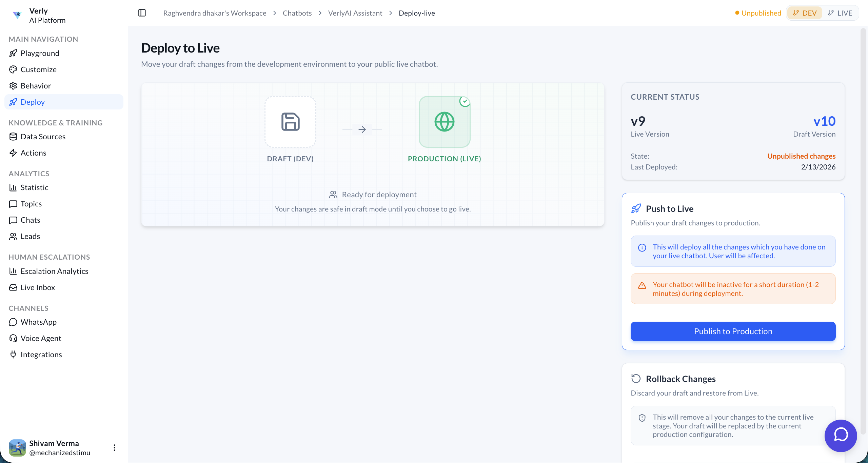Screen dimensions: 868x463
Task: Click the Production globe icon tile
Action: pyautogui.click(x=444, y=122)
